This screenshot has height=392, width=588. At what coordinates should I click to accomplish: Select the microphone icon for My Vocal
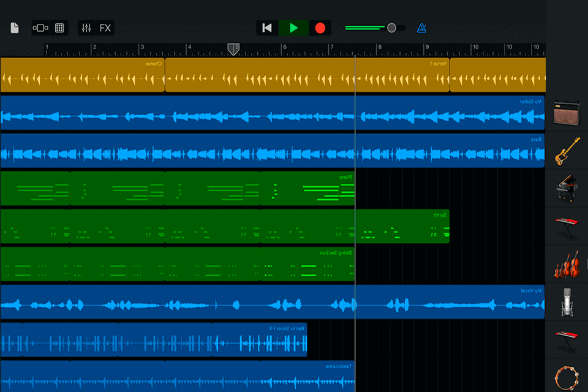tap(567, 301)
